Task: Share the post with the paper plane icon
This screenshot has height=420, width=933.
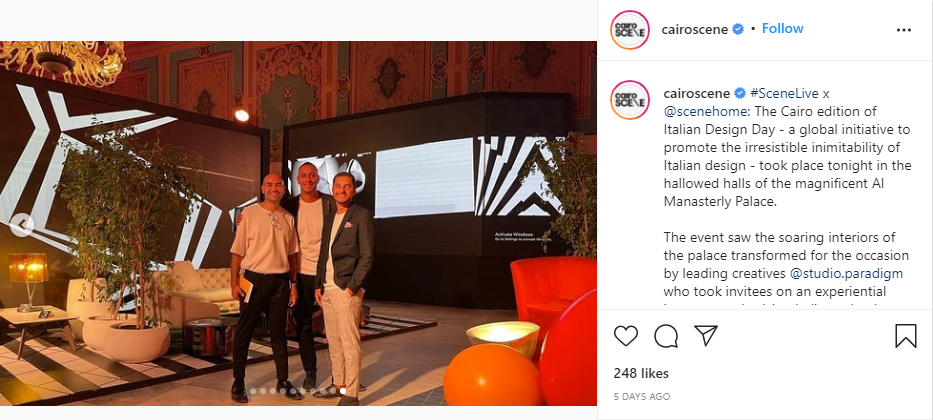Action: (706, 336)
